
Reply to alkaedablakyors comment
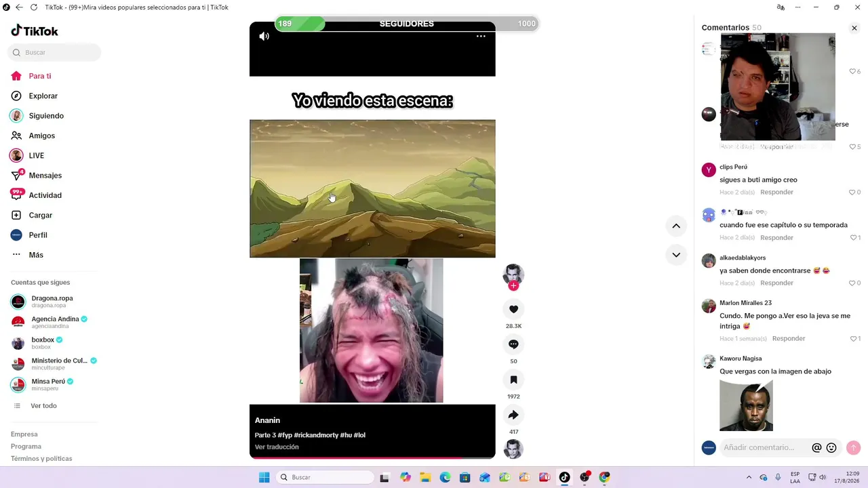(776, 283)
